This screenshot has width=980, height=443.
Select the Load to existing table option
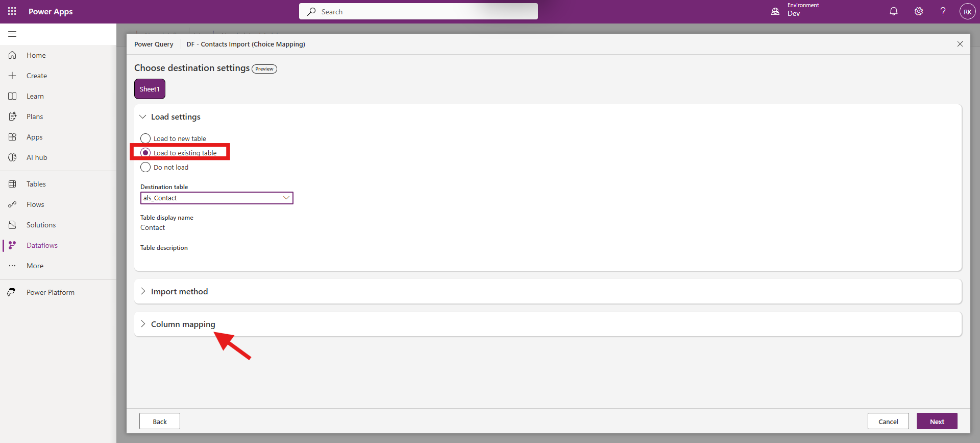(145, 153)
